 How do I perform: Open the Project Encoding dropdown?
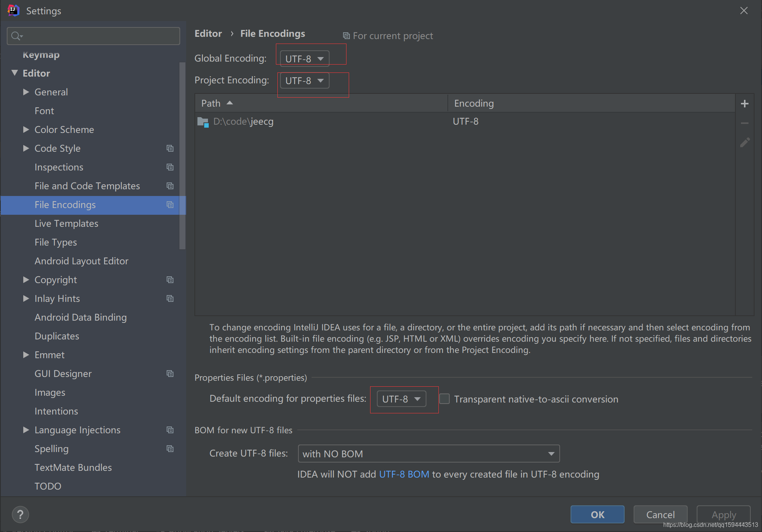pyautogui.click(x=304, y=81)
